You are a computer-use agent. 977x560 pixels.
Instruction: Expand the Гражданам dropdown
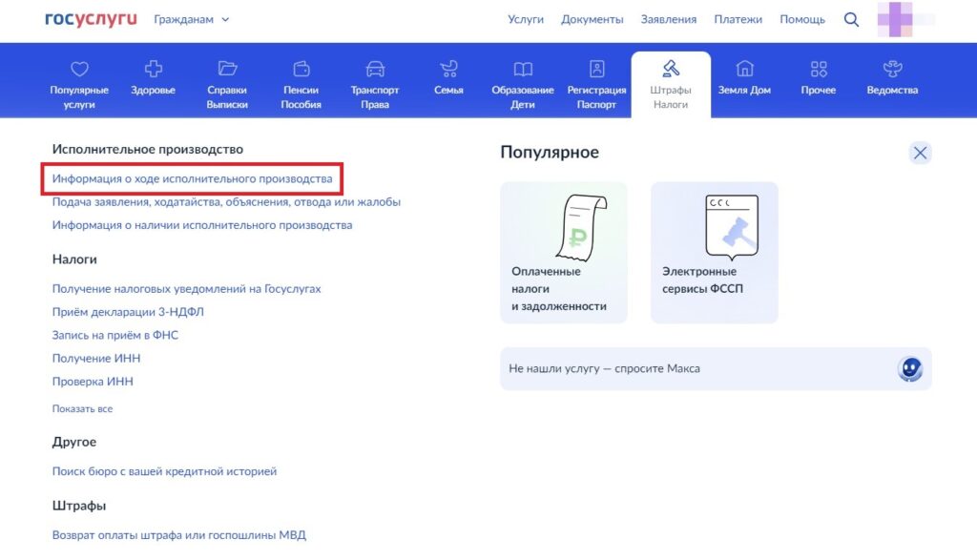[191, 19]
